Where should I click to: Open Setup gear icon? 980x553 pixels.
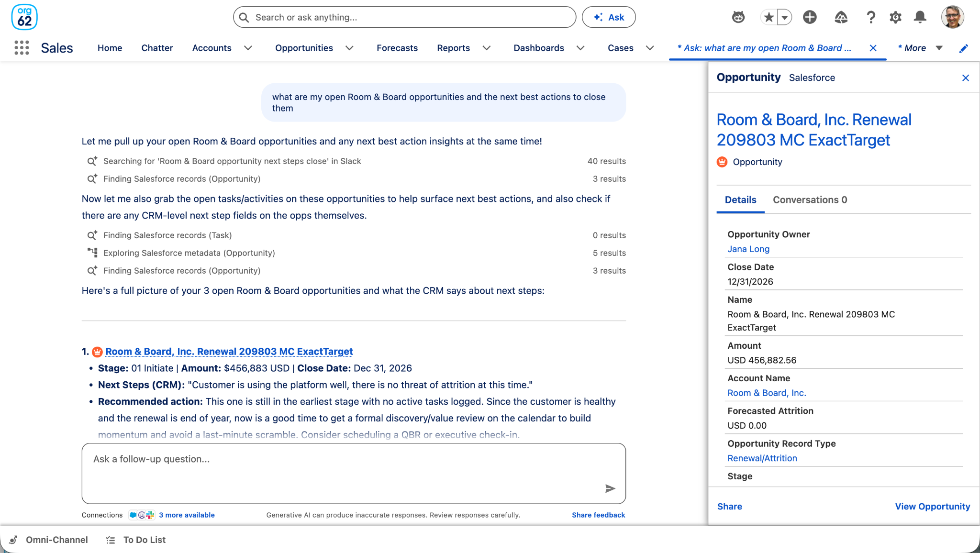click(x=895, y=17)
